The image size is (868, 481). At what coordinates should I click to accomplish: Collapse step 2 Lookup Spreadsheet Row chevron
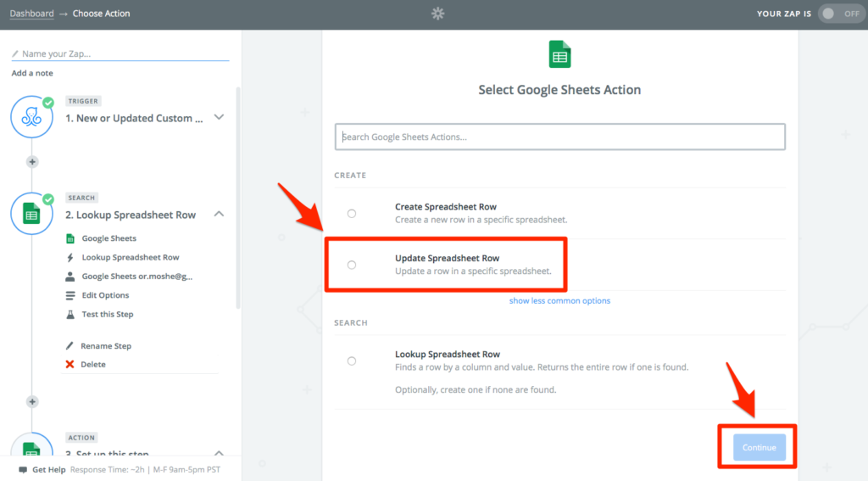coord(220,214)
